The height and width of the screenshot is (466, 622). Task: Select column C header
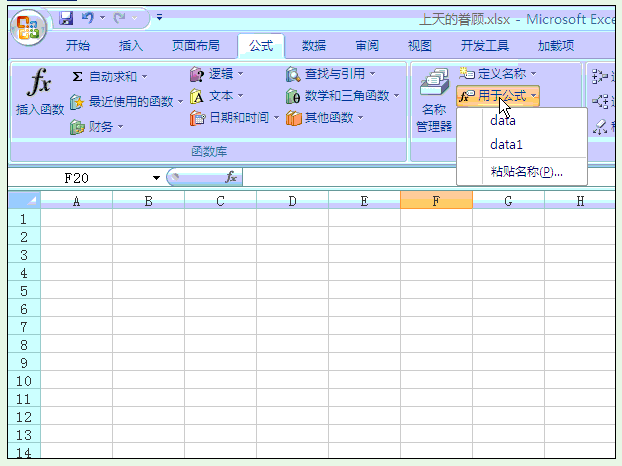click(x=221, y=201)
